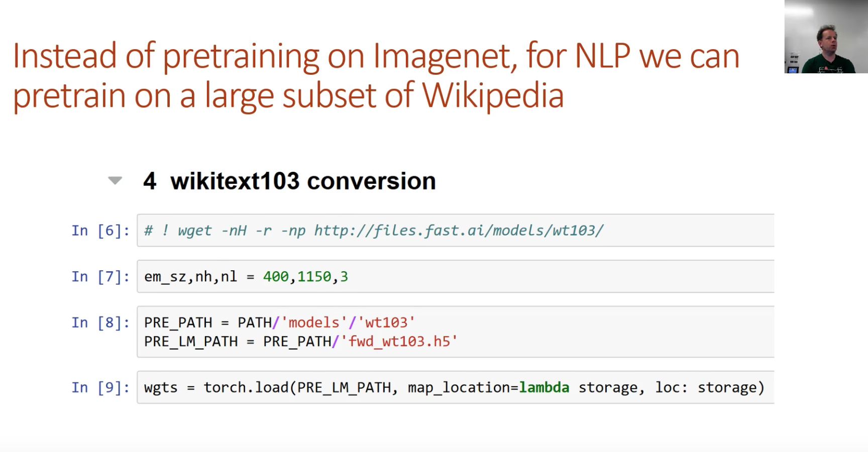Click the 'wikitext103 conversion' heading text
868x452 pixels.
point(303,181)
